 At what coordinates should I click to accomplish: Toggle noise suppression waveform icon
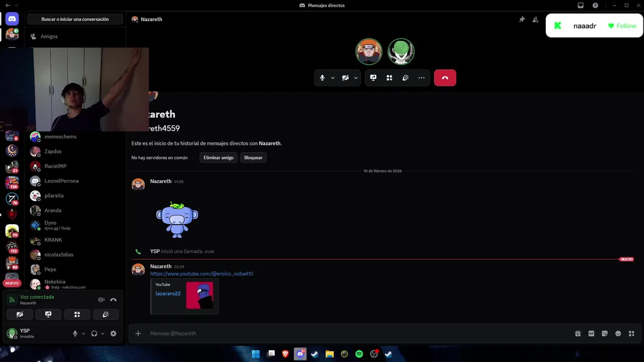(101, 300)
